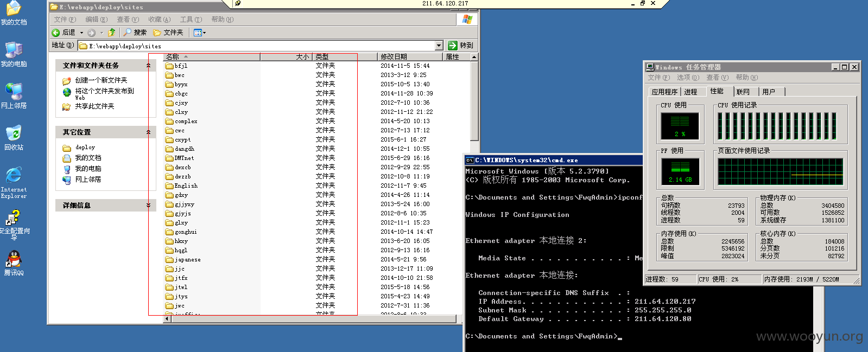Open 我的文档 desktop icon
The height and width of the screenshot is (352, 868).
point(14,14)
